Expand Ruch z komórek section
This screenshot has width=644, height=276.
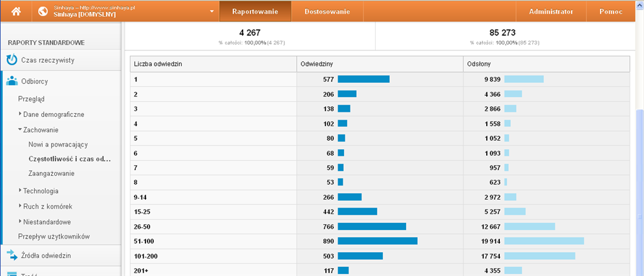[21, 206]
